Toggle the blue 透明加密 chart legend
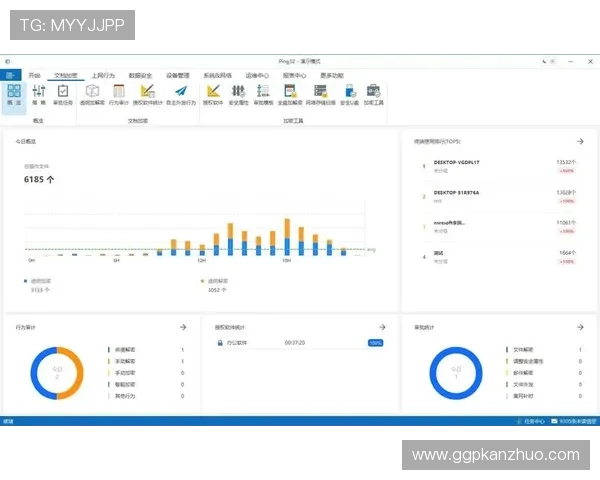Screen dimensions: 600x480 point(42,281)
